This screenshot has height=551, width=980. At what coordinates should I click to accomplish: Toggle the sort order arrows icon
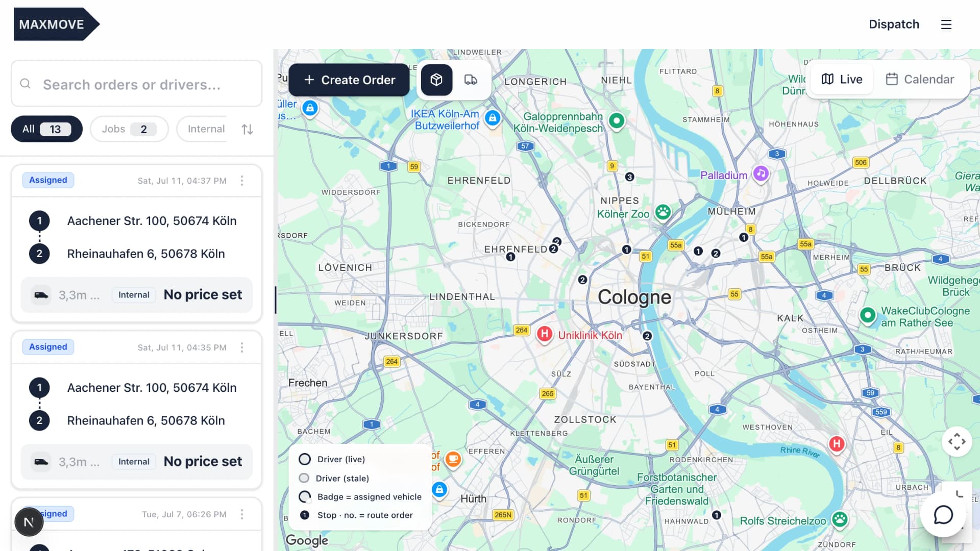click(248, 130)
